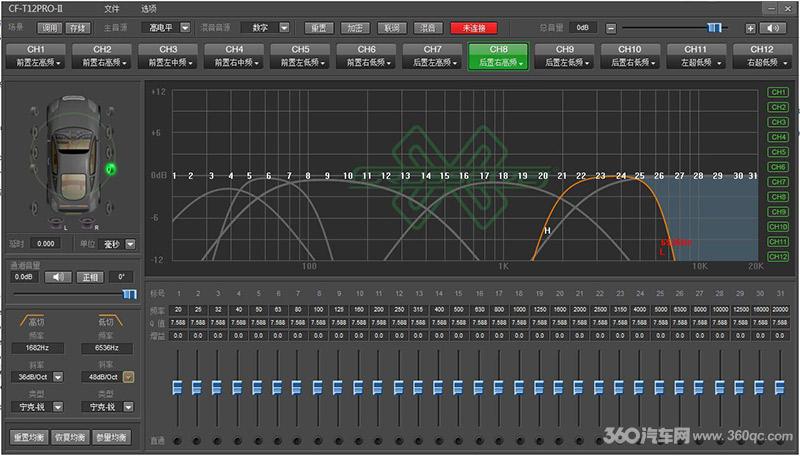
Task: Open the 主音源 高电平 dropdown
Action: pos(166,28)
